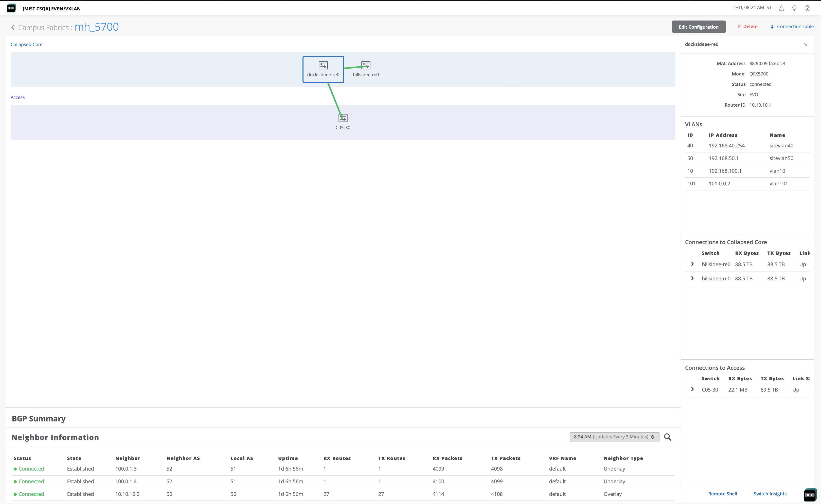Open Switch Insights link
The height and width of the screenshot is (504, 821).
770,494
